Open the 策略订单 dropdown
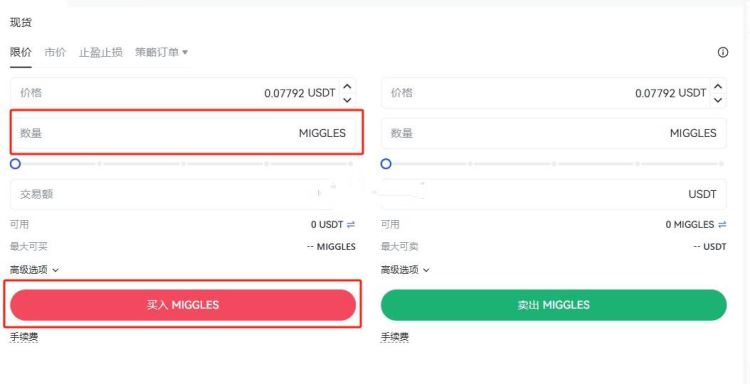The width and height of the screenshot is (750, 384). [162, 52]
